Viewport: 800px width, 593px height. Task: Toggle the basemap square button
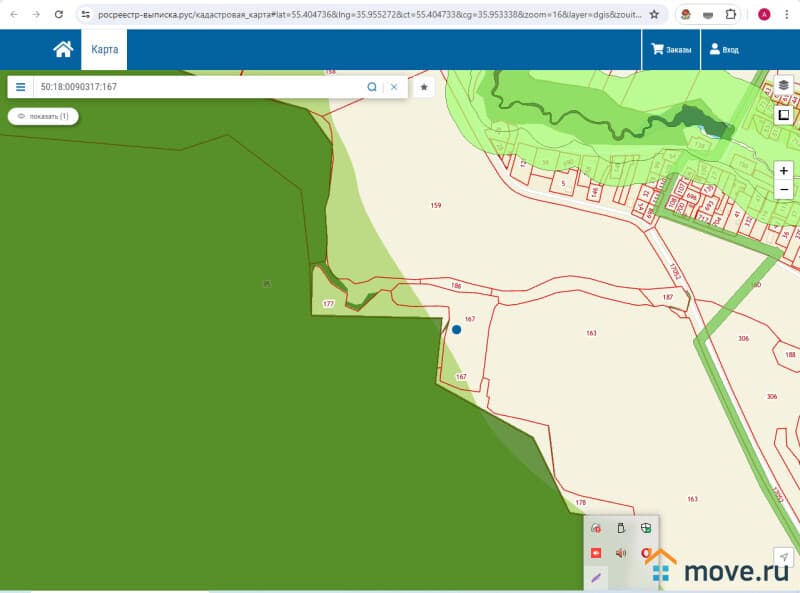[783, 114]
